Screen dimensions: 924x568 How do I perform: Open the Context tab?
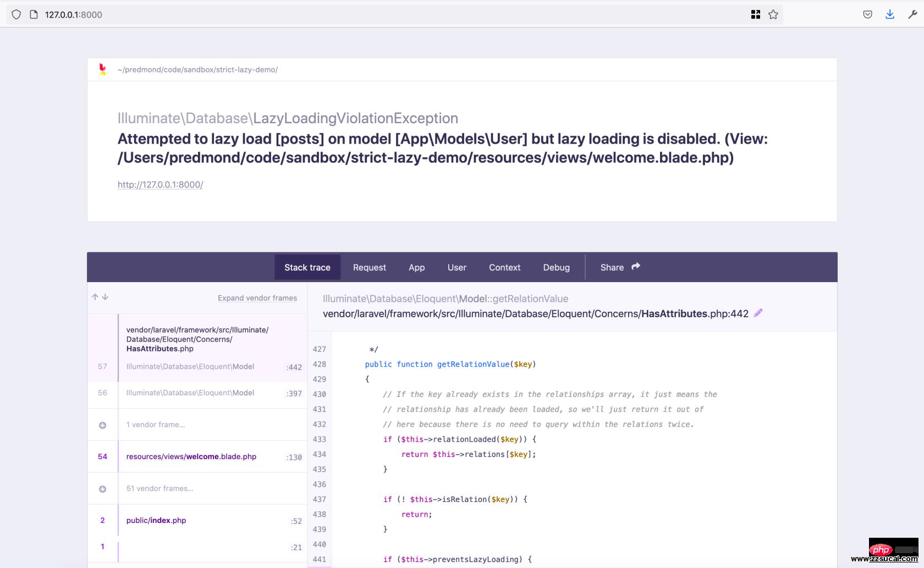504,267
